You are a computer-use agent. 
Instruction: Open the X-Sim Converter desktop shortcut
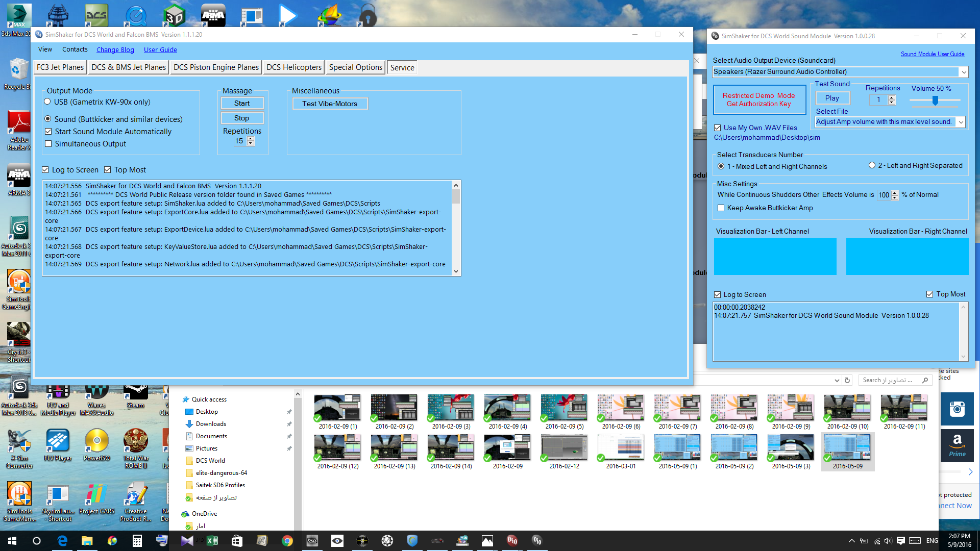point(19,448)
